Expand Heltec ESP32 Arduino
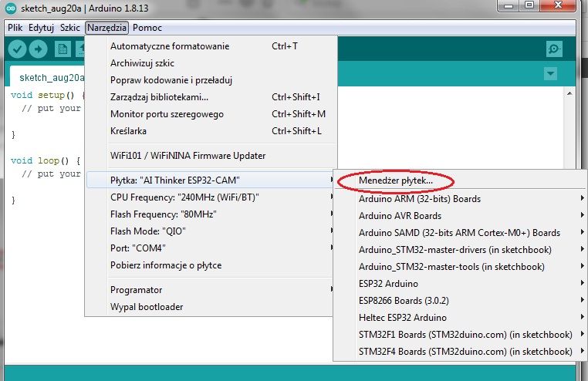Viewport: 588px width, 381px height. (x=461, y=318)
